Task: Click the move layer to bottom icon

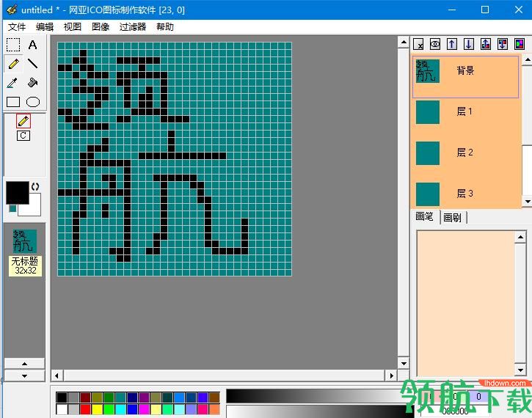Action: point(503,44)
